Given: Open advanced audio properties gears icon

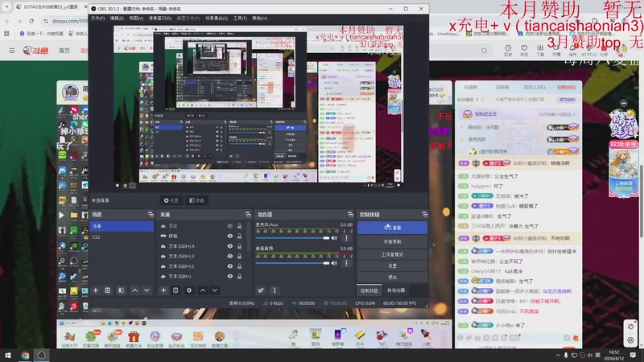Looking at the screenshot, I should 261,290.
